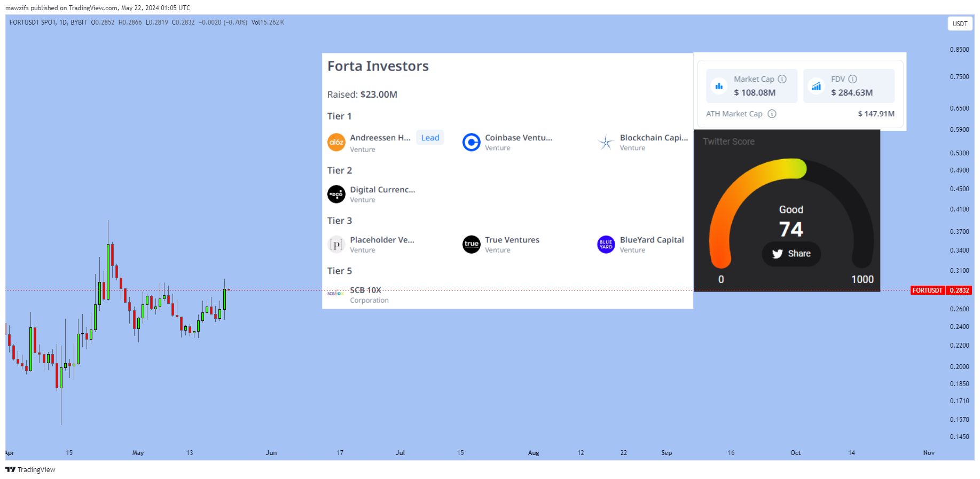Screen dimensions: 980x479
Task: Open BlueYard Capital investor link
Action: pos(652,240)
